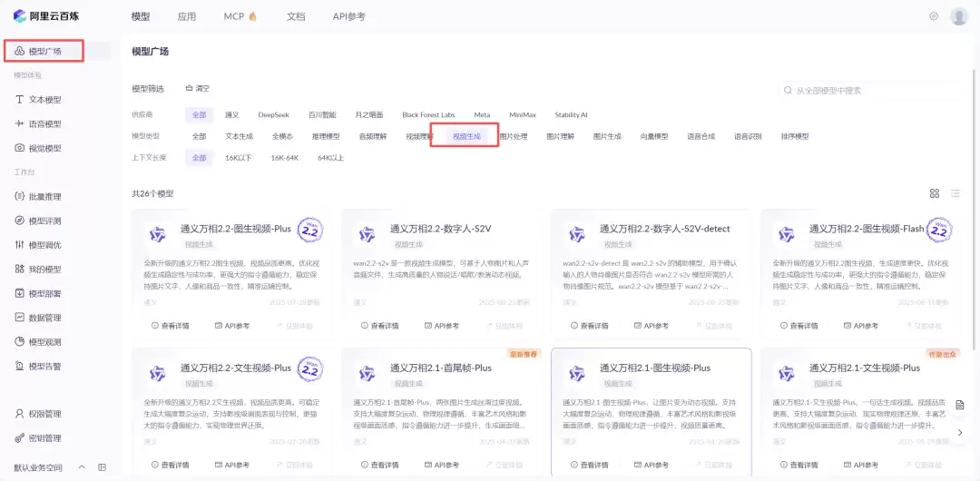Filter supplier by Stability AI

[572, 115]
